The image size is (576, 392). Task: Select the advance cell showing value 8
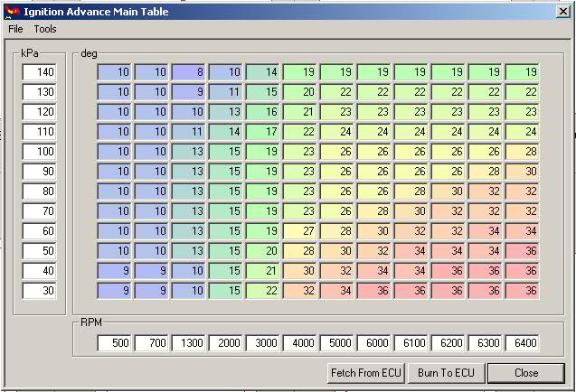(188, 72)
